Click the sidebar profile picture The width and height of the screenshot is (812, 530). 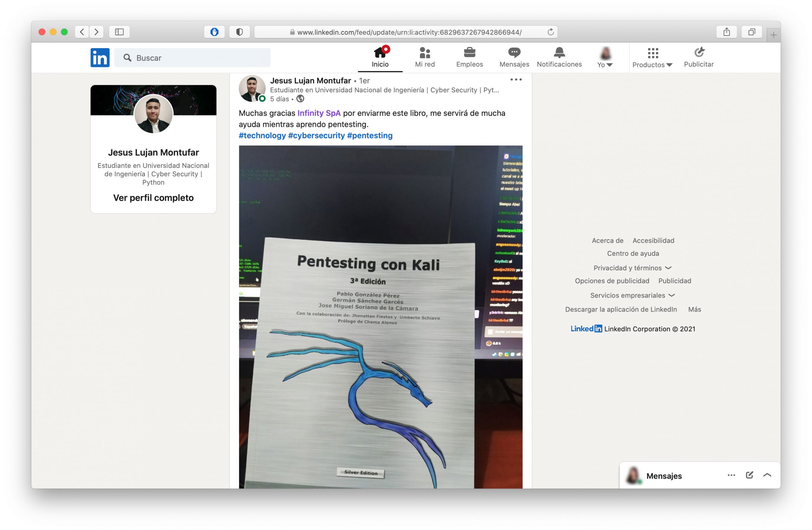click(154, 114)
